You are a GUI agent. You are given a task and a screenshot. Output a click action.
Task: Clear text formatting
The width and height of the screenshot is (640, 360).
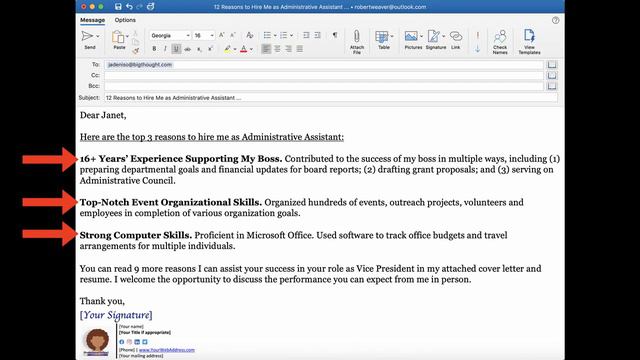click(249, 36)
